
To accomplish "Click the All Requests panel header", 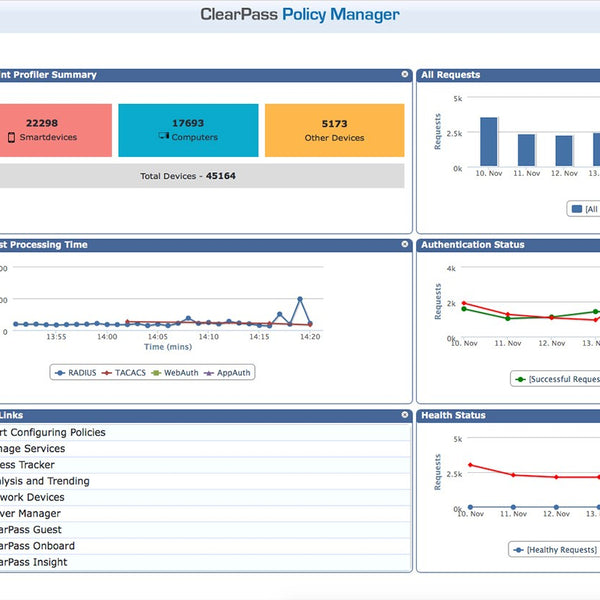I will [x=508, y=75].
